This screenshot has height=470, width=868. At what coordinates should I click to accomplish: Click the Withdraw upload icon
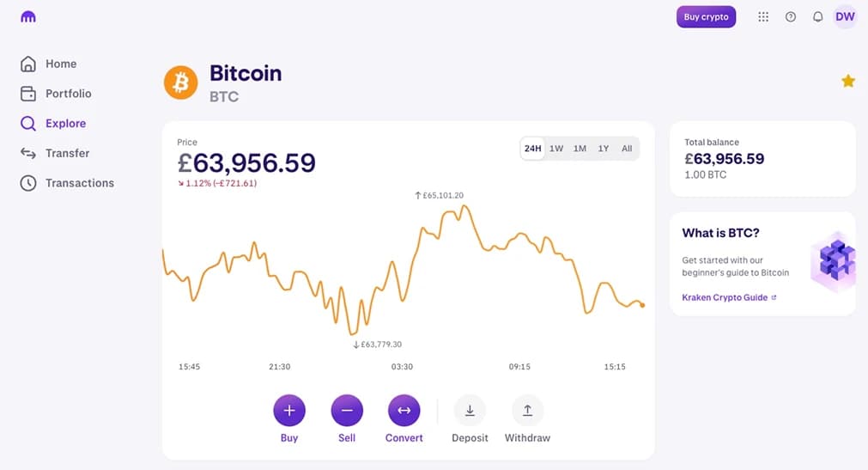pyautogui.click(x=527, y=411)
